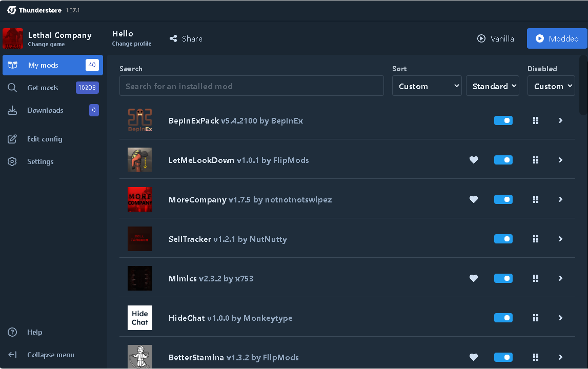Click the Downloads count badge 0
The image size is (588, 369).
click(x=94, y=110)
